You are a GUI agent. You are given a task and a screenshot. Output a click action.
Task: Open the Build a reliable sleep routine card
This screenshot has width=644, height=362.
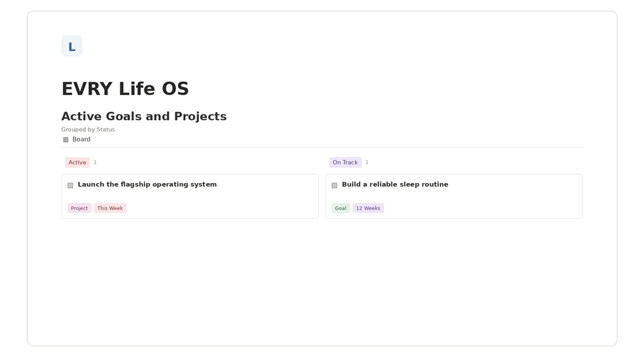tap(454, 196)
